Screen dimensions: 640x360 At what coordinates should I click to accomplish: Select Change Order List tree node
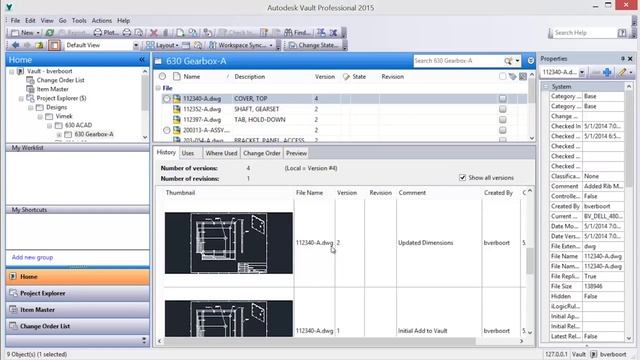[x=60, y=80]
